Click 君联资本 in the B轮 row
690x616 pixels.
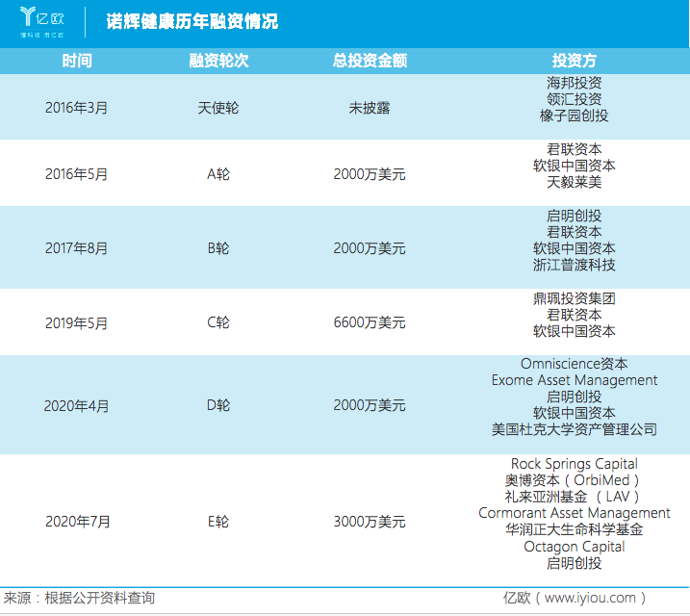[575, 232]
